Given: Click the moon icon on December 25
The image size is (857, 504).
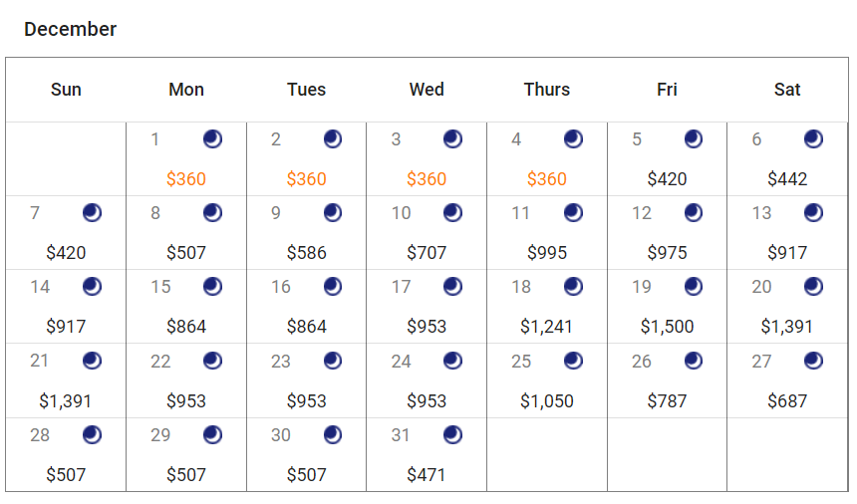Looking at the screenshot, I should (x=573, y=361).
